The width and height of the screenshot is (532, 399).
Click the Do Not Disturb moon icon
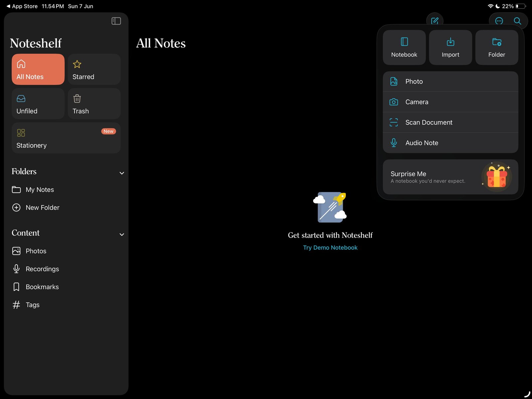click(498, 6)
